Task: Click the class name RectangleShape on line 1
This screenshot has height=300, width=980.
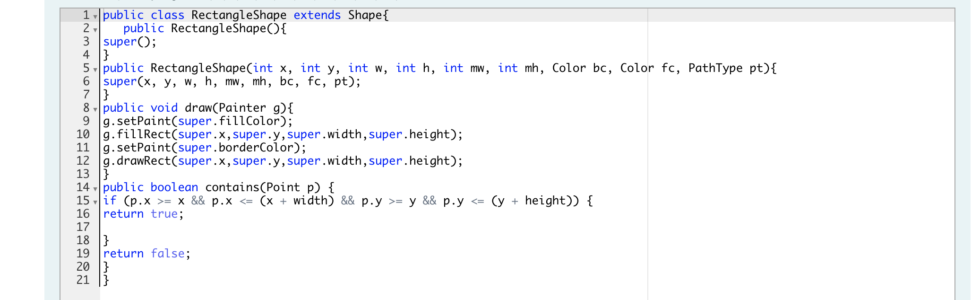Action: click(x=239, y=15)
